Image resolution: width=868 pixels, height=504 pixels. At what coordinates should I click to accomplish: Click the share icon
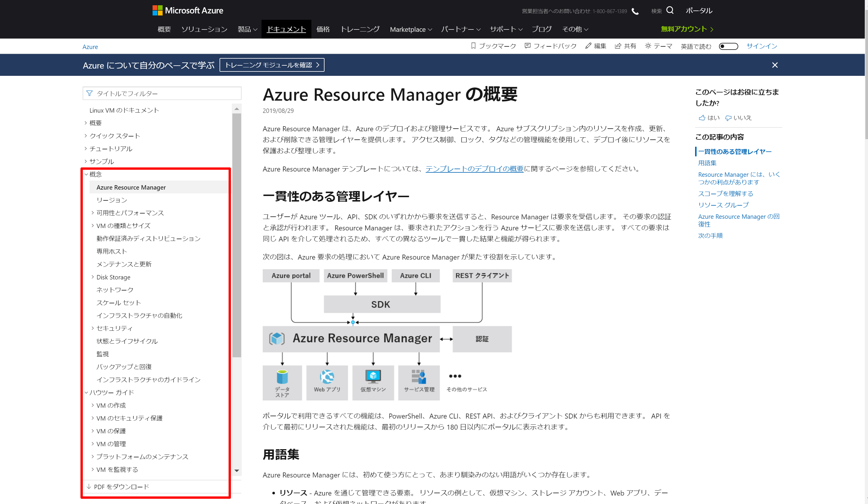click(x=618, y=46)
